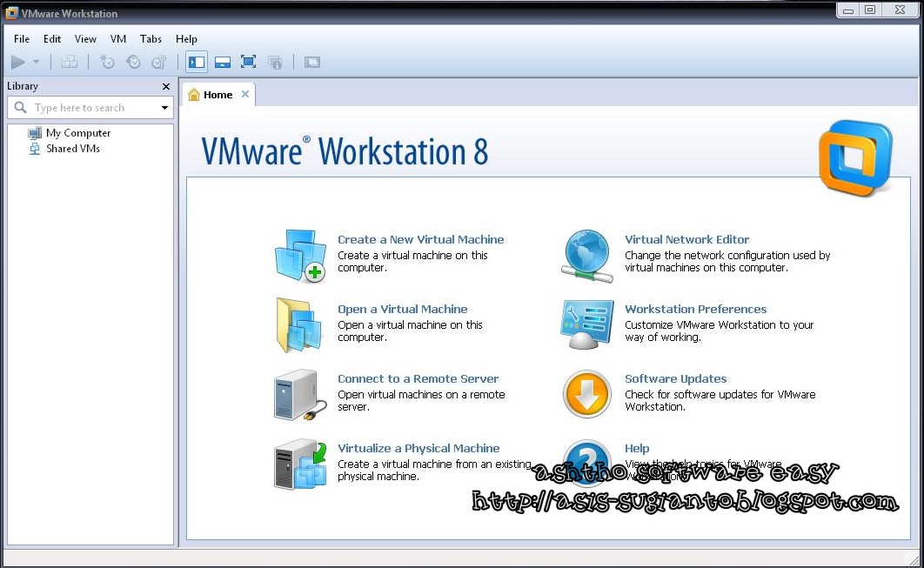Screen dimensions: 924x568
Task: Enter full screen mode from the toolbar
Action: click(x=248, y=61)
